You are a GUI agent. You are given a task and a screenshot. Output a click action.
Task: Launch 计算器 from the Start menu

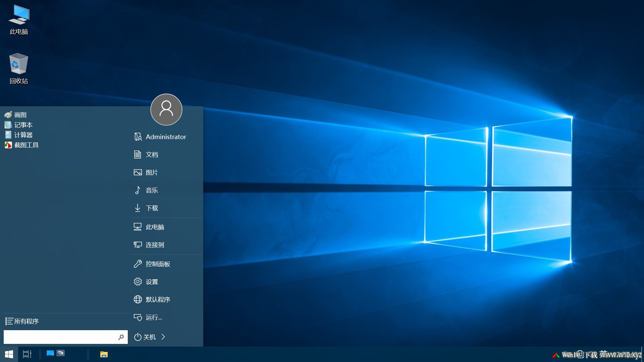18,135
